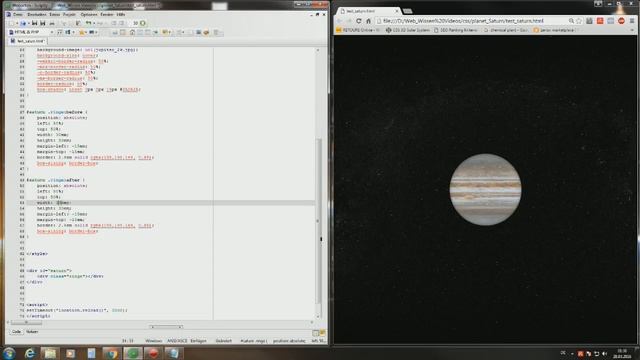The image size is (640, 360).
Task: Launch Internet Explorer from the taskbar
Action: (x=29, y=353)
